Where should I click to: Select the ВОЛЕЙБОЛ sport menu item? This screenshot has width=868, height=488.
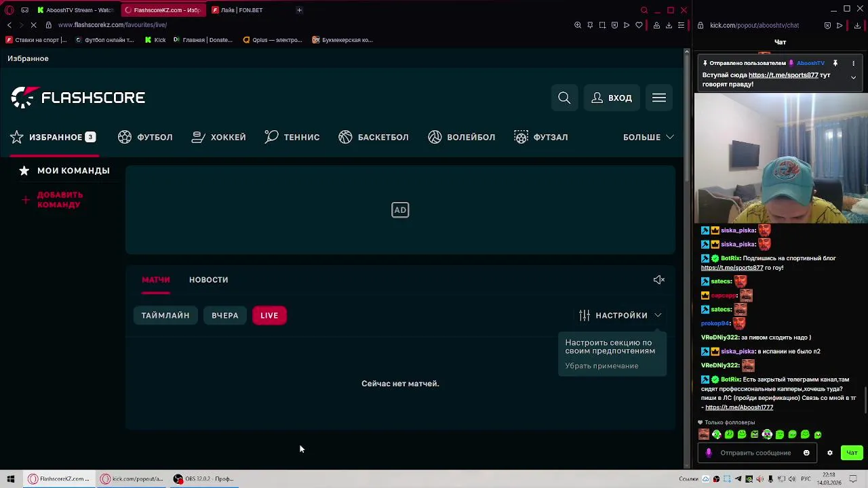pyautogui.click(x=462, y=137)
